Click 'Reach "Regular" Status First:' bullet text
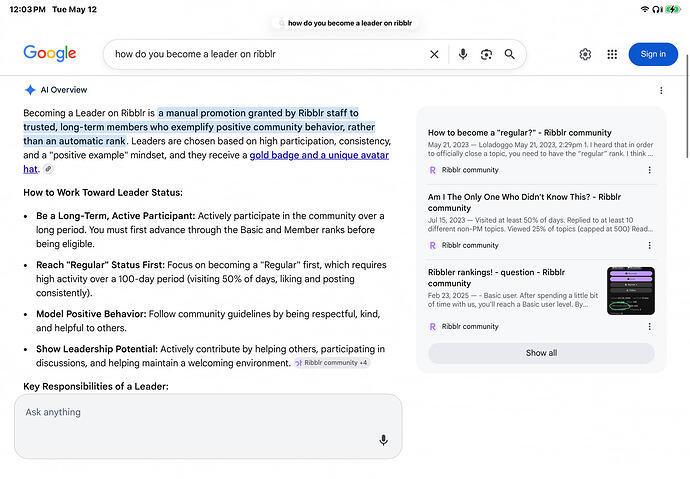The width and height of the screenshot is (690, 479). tap(100, 265)
